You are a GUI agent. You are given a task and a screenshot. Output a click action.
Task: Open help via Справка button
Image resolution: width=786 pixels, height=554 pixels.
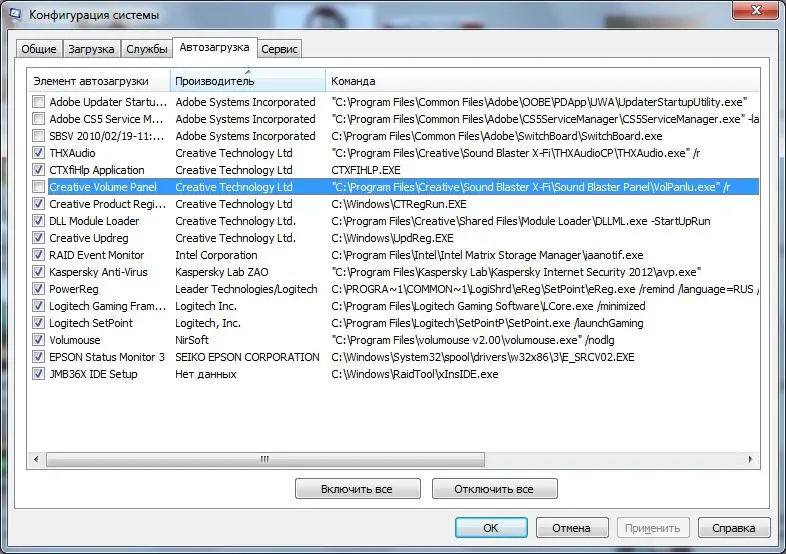click(x=734, y=528)
